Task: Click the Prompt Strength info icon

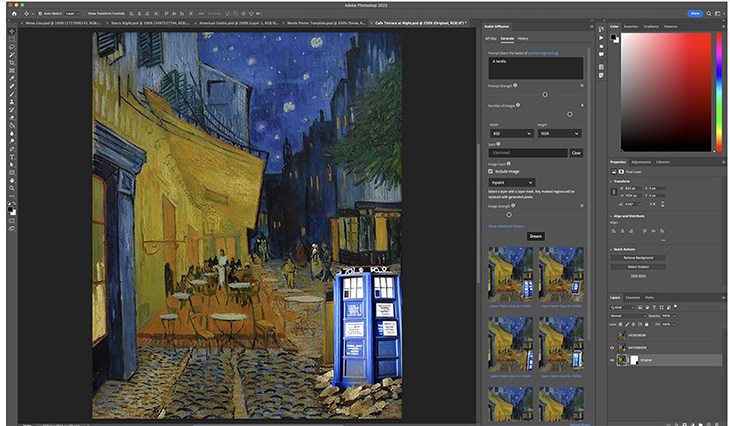Action: coord(515,86)
